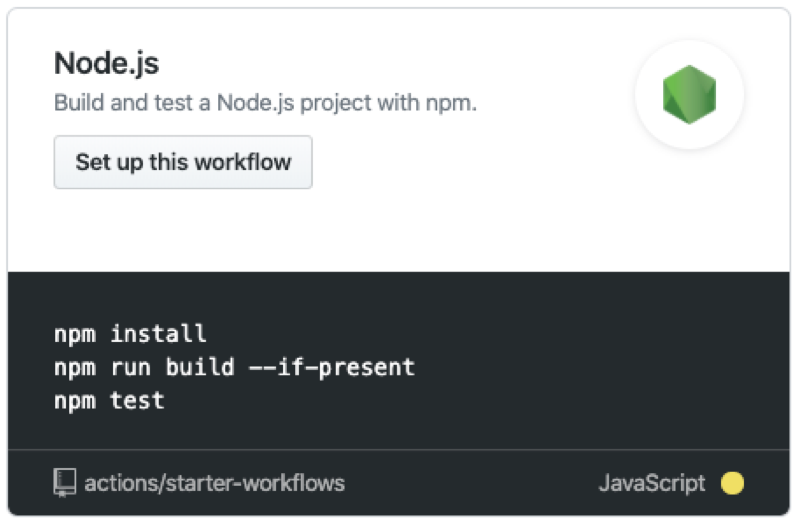
Task: Click the npm install command line
Action: (x=130, y=334)
